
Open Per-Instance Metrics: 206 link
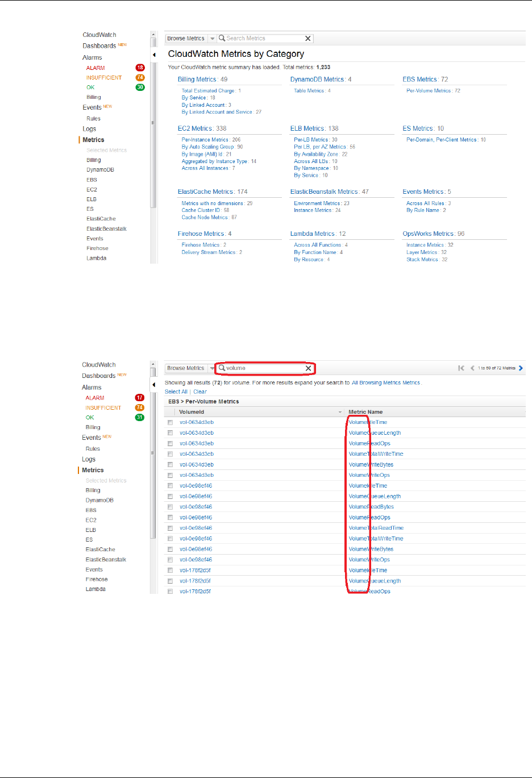[x=211, y=140]
